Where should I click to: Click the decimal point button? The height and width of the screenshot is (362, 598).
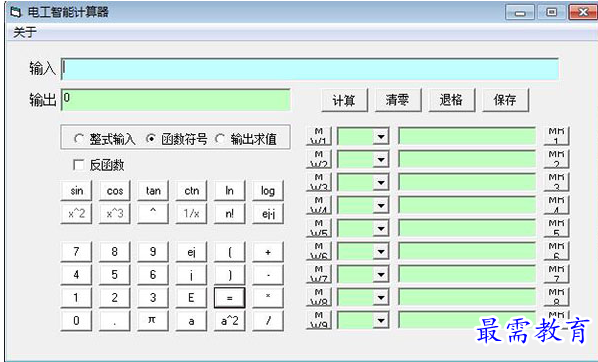coord(115,321)
